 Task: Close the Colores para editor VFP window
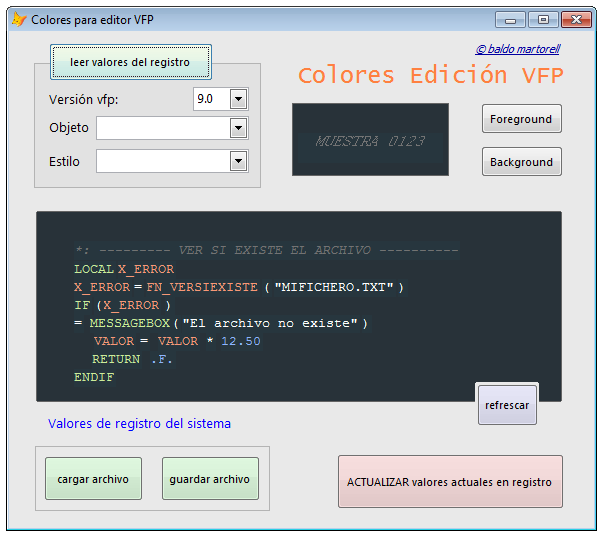pyautogui.click(x=576, y=20)
